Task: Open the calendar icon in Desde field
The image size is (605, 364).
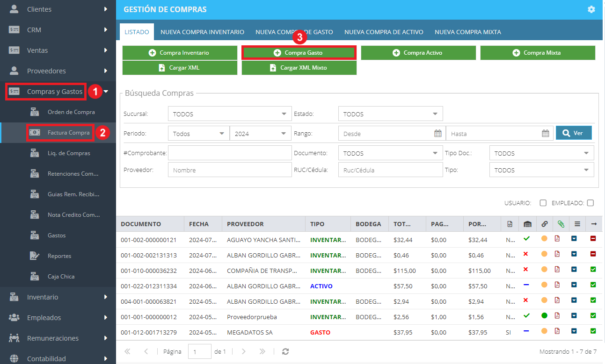Action: [438, 133]
